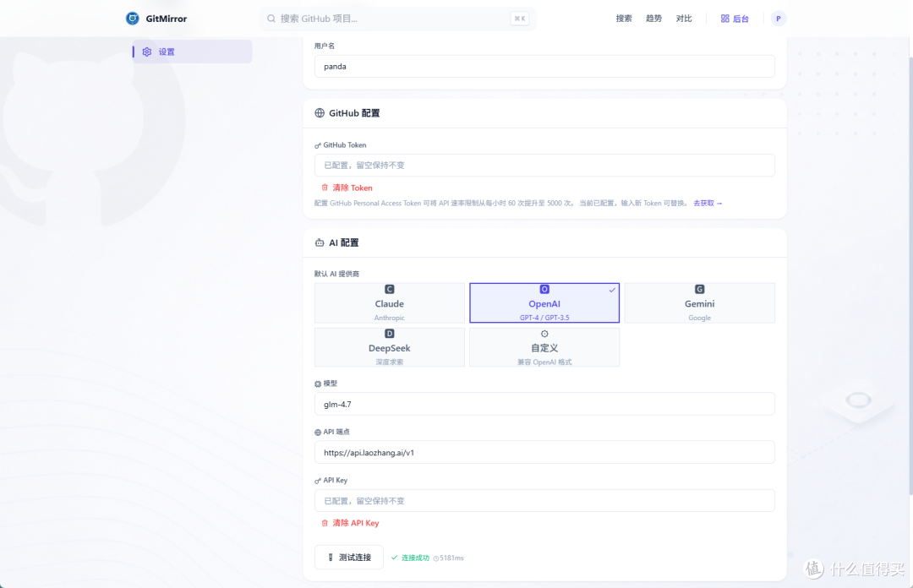Click the GitHub 配置 heading
This screenshot has width=913, height=588.
354,113
